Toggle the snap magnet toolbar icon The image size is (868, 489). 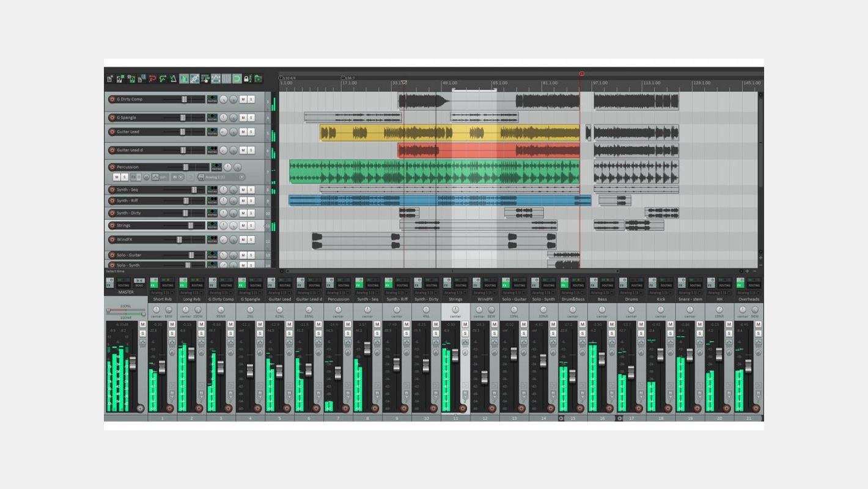237,79
